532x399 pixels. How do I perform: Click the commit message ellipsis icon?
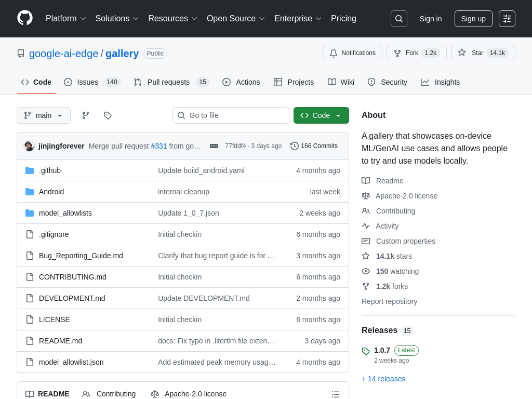coord(214,146)
